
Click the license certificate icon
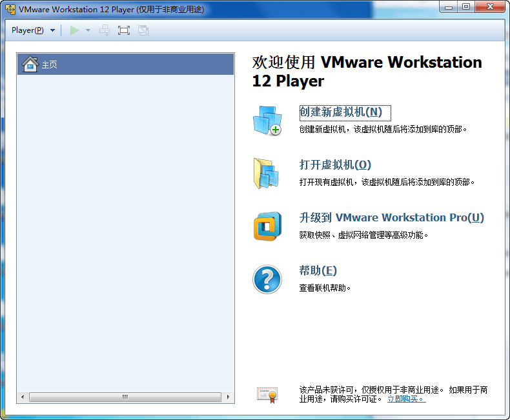pos(267,395)
